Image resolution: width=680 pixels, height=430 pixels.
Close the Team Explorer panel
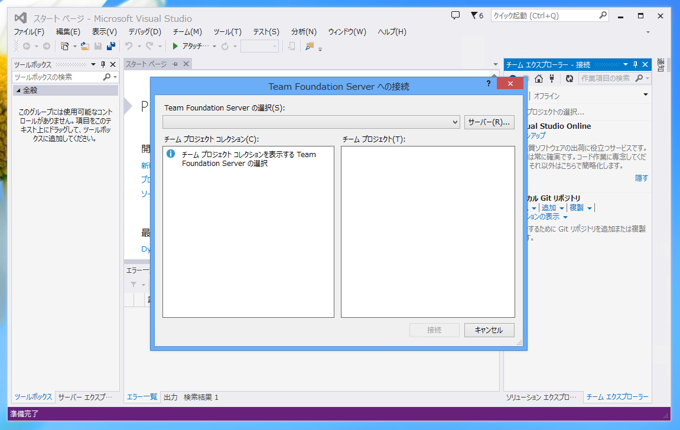[645, 65]
